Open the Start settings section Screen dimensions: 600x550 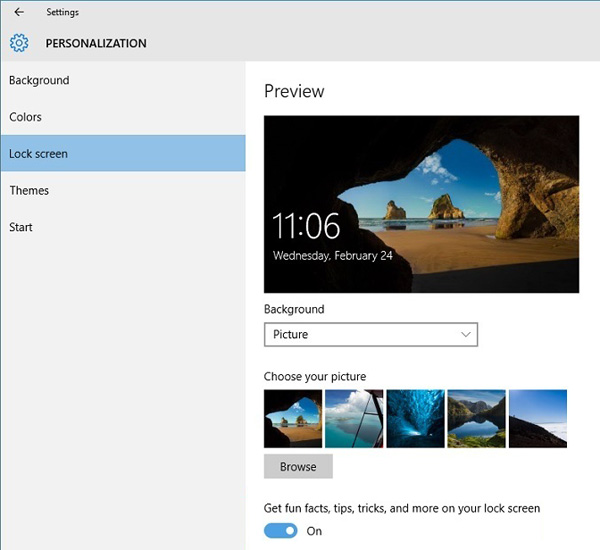tap(123, 227)
